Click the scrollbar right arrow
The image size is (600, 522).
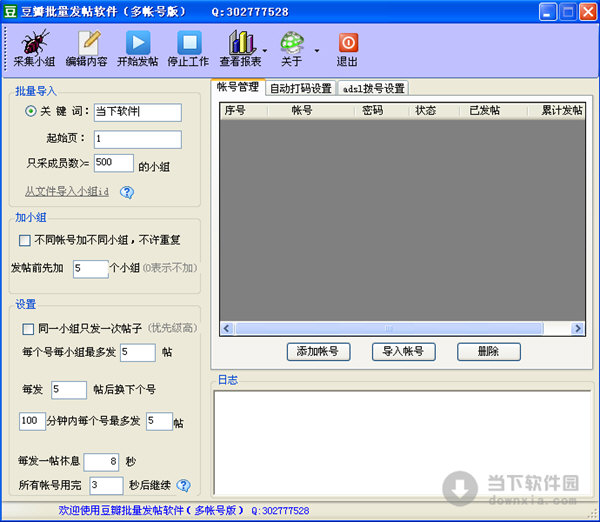pos(577,328)
